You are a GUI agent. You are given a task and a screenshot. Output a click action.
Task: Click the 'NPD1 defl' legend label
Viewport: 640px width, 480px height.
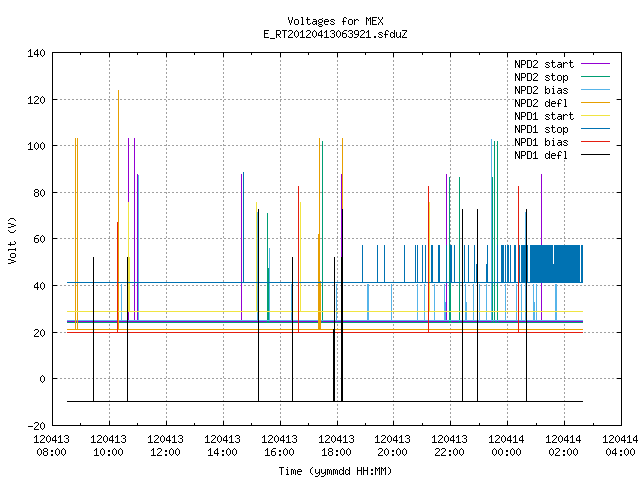coord(541,156)
